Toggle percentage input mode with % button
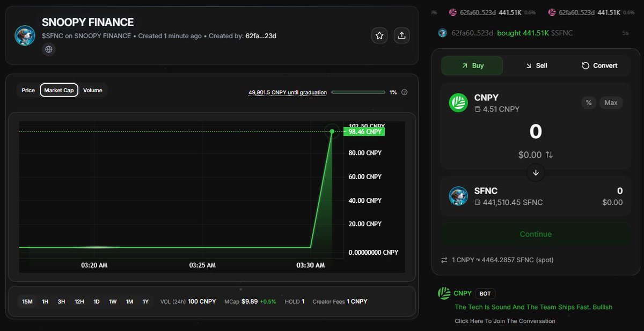 (x=589, y=102)
